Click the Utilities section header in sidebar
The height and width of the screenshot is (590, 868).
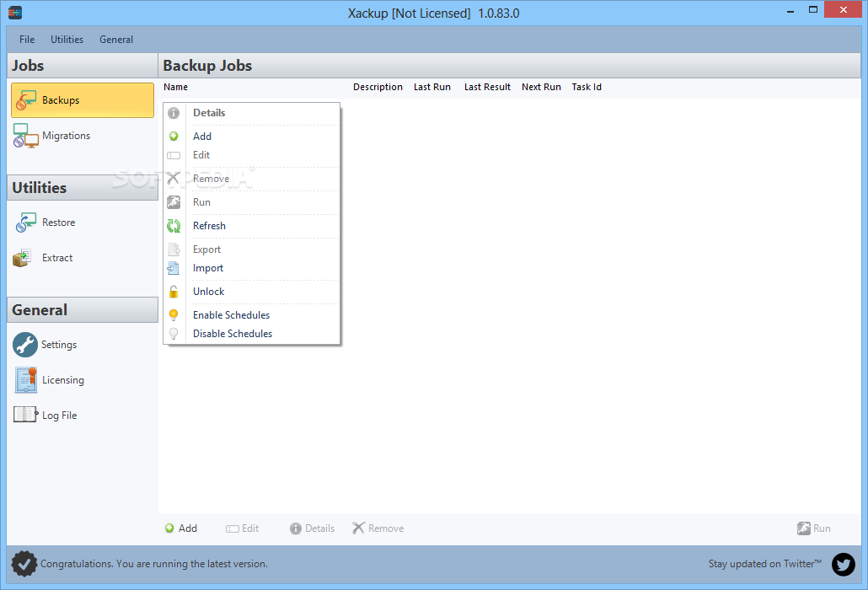[x=83, y=188]
